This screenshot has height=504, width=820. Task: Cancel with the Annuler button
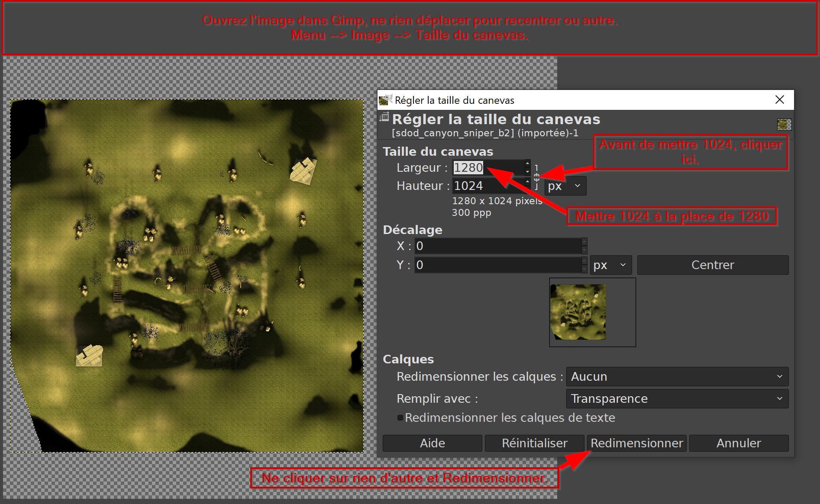pyautogui.click(x=738, y=443)
